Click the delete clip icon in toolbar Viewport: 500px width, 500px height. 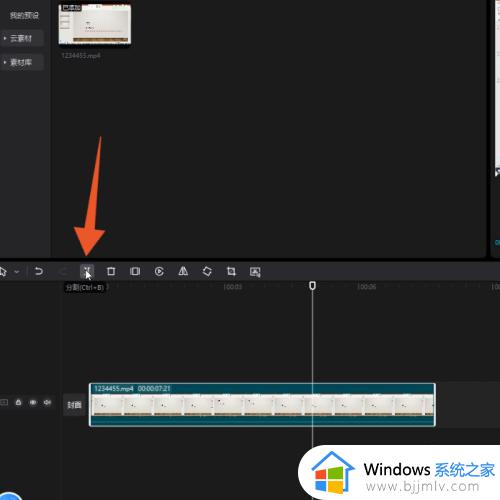pyautogui.click(x=111, y=271)
